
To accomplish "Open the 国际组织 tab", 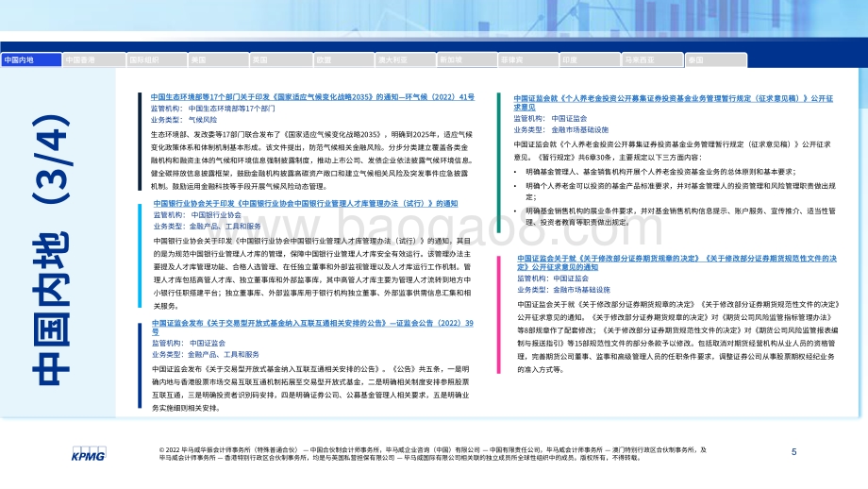I will [x=157, y=59].
